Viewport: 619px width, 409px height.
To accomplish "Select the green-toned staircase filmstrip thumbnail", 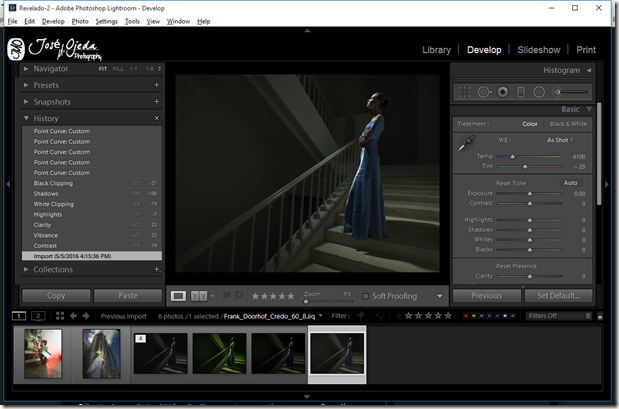I will click(x=219, y=353).
